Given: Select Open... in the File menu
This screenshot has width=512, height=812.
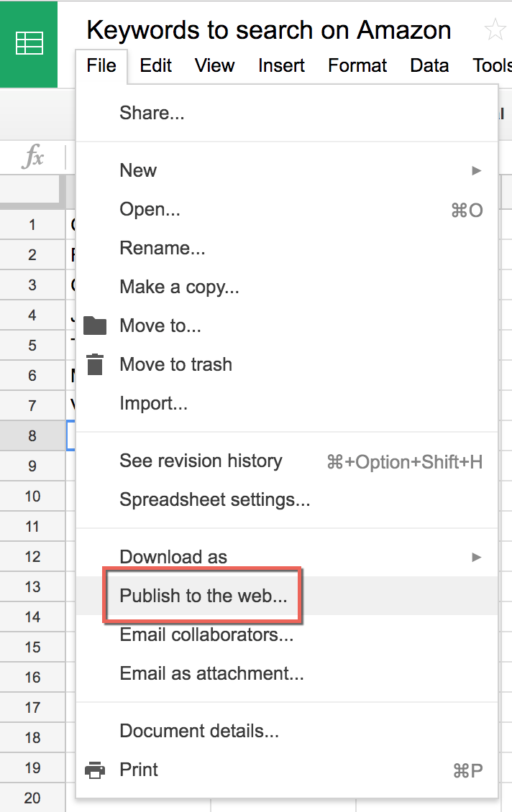Looking at the screenshot, I should coord(287,209).
